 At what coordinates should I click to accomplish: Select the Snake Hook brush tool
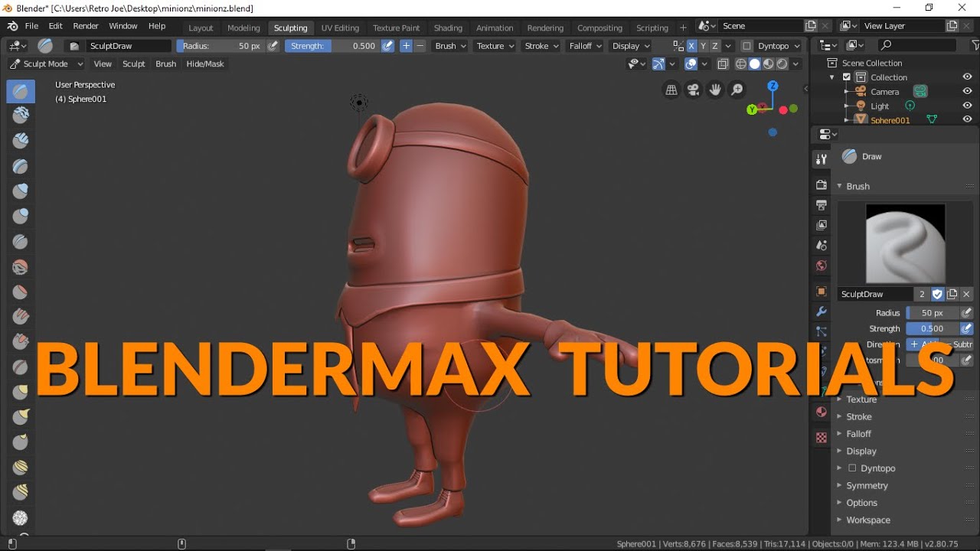point(21,416)
